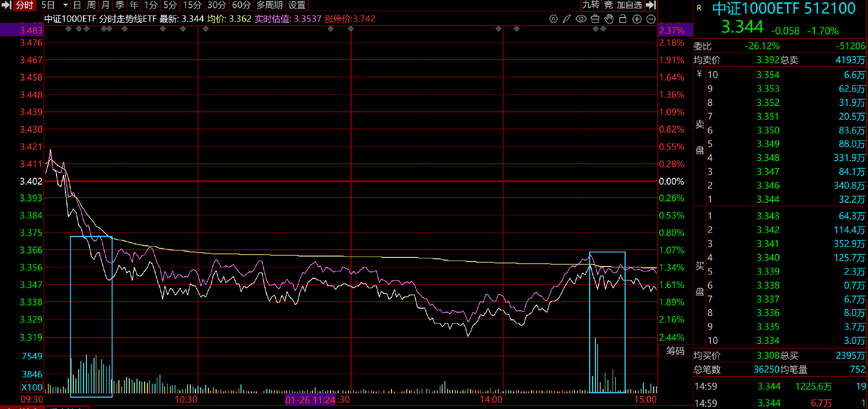Viewport: 868px width, 409px height.
Task: Toggle the 竞 auction display
Action: tap(609, 5)
